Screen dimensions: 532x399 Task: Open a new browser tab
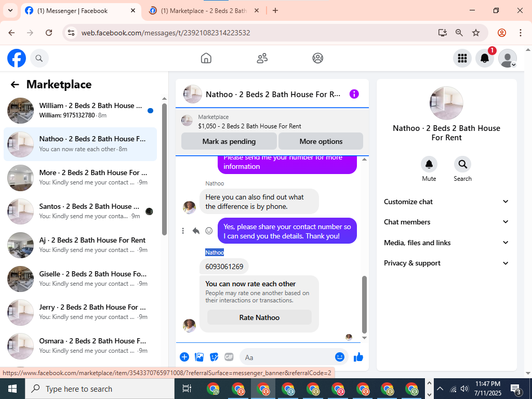tap(275, 11)
